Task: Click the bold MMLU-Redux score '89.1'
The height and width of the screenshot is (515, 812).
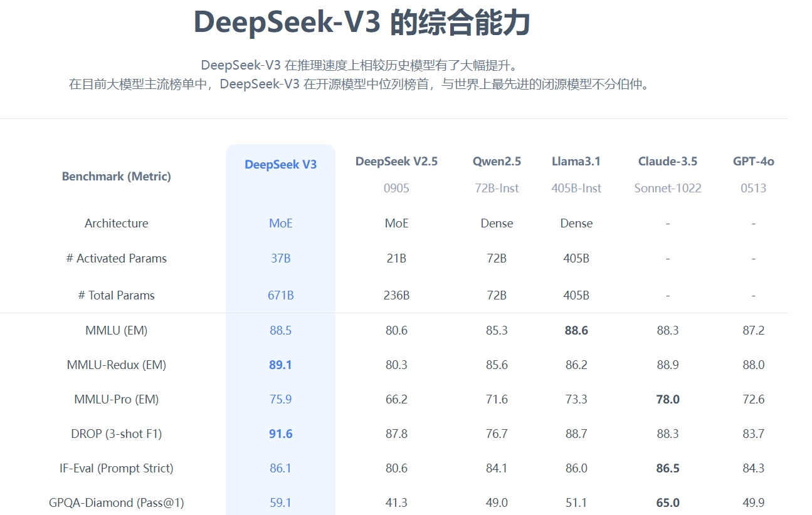Action: [281, 365]
